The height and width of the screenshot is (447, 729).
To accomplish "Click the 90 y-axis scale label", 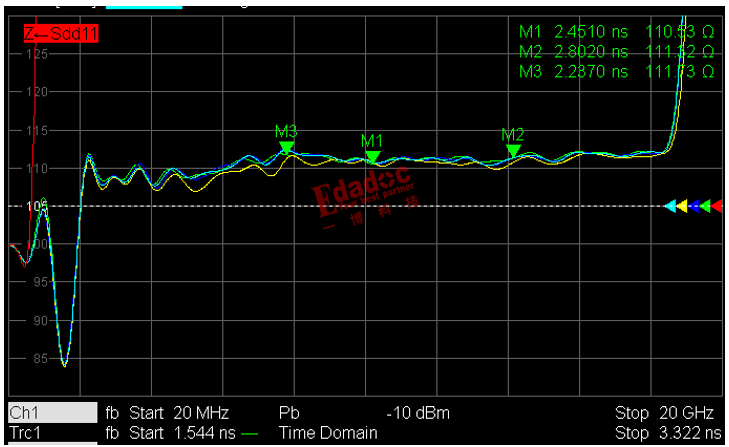I will (x=40, y=320).
